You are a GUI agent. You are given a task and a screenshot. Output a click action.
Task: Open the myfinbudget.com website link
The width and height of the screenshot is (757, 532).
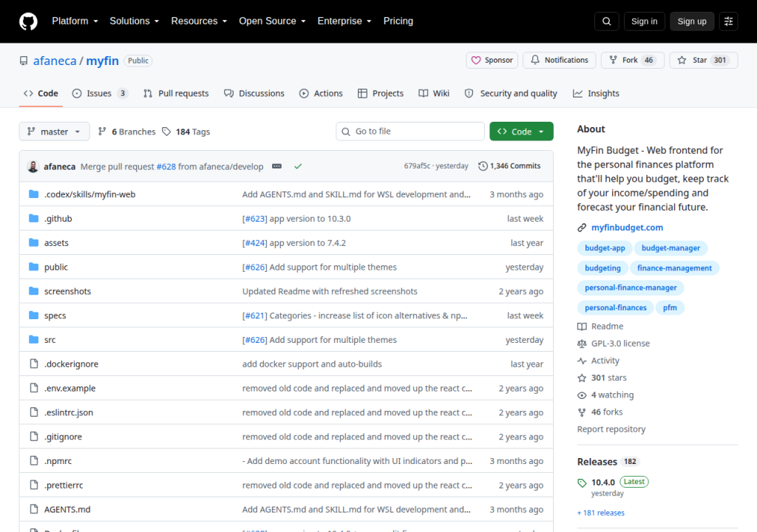pos(627,228)
